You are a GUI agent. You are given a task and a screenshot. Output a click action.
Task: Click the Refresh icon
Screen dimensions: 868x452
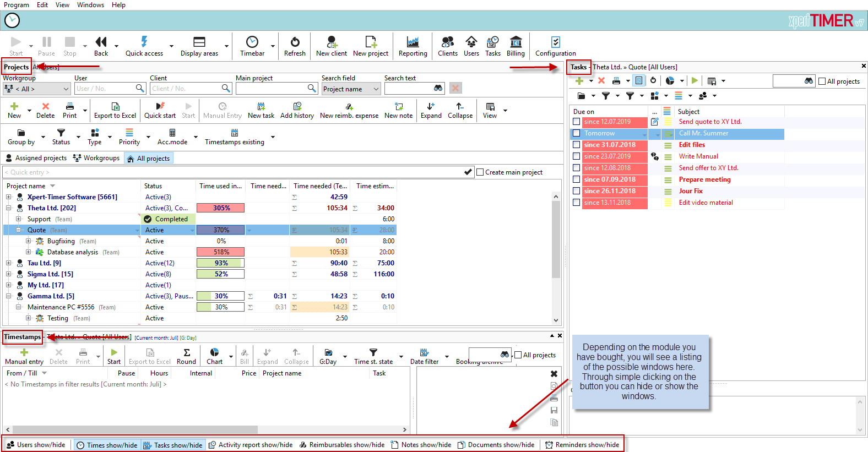(295, 42)
